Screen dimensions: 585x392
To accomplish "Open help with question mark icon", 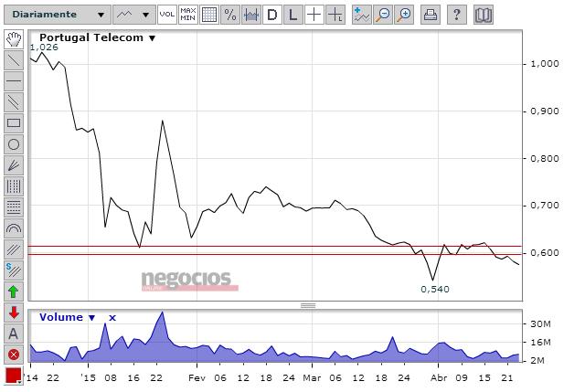I will click(x=456, y=15).
